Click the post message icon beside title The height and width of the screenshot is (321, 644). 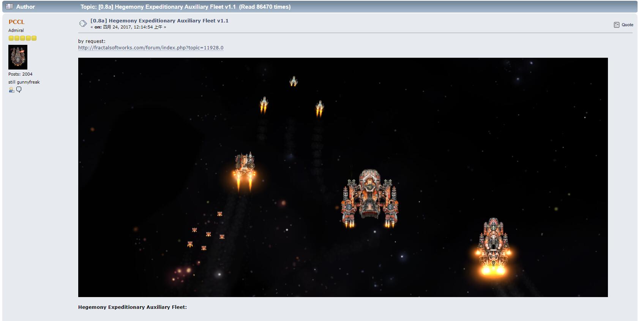point(83,24)
